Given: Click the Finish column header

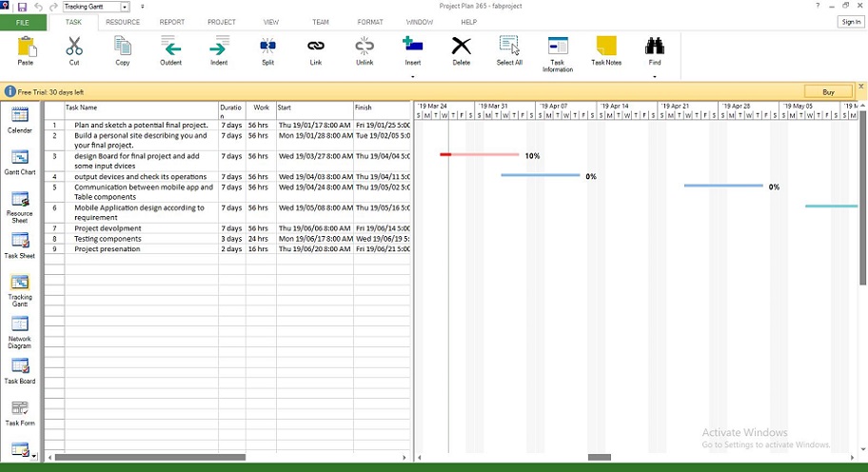Looking at the screenshot, I should coord(382,110).
